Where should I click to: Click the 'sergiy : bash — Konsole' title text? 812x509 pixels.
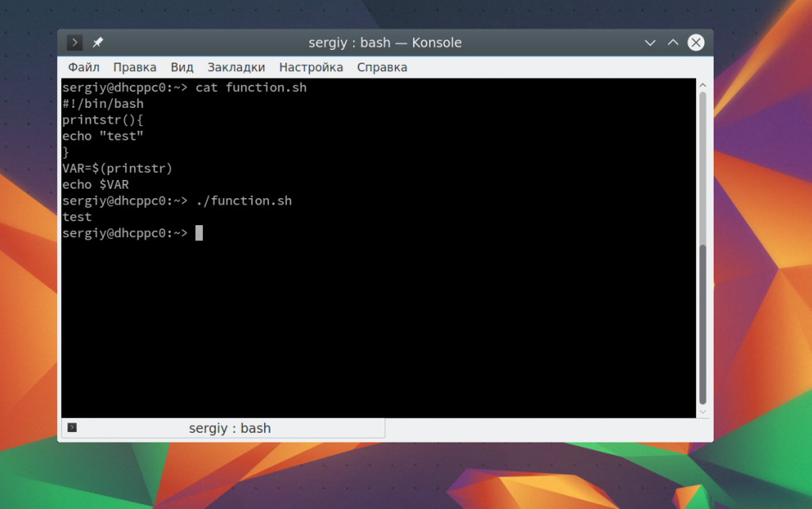click(385, 43)
